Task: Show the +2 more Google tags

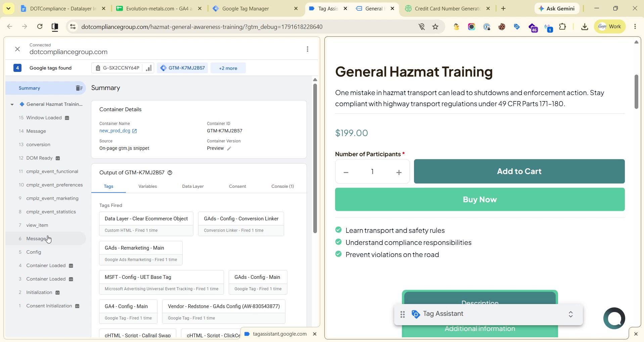Action: 228,68
